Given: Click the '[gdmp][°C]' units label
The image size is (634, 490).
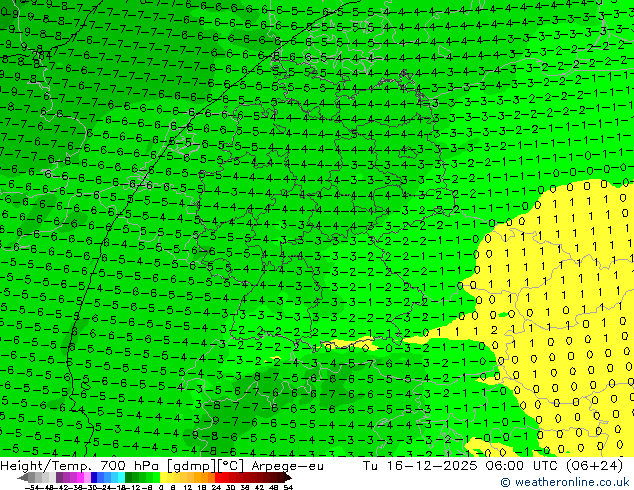Looking at the screenshot, I should (x=206, y=466).
